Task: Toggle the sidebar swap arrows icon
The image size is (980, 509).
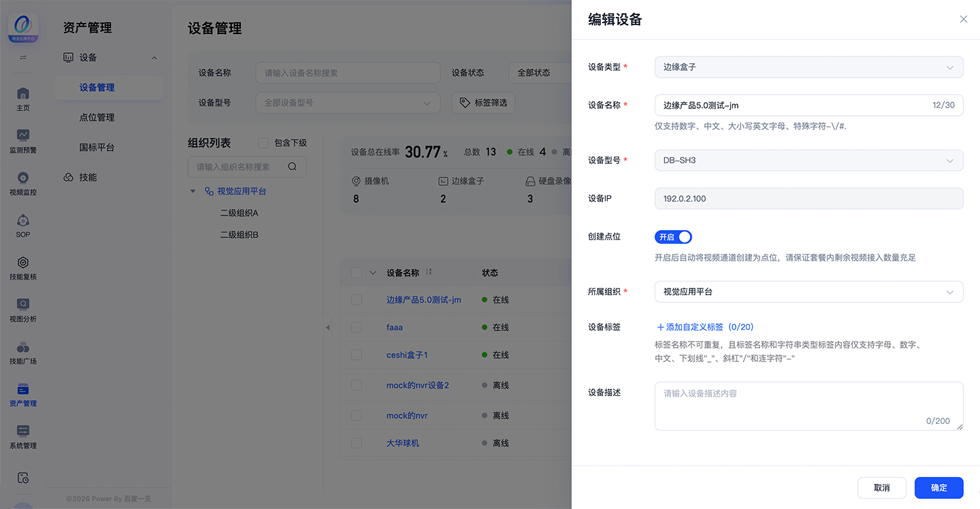Action: (x=23, y=58)
